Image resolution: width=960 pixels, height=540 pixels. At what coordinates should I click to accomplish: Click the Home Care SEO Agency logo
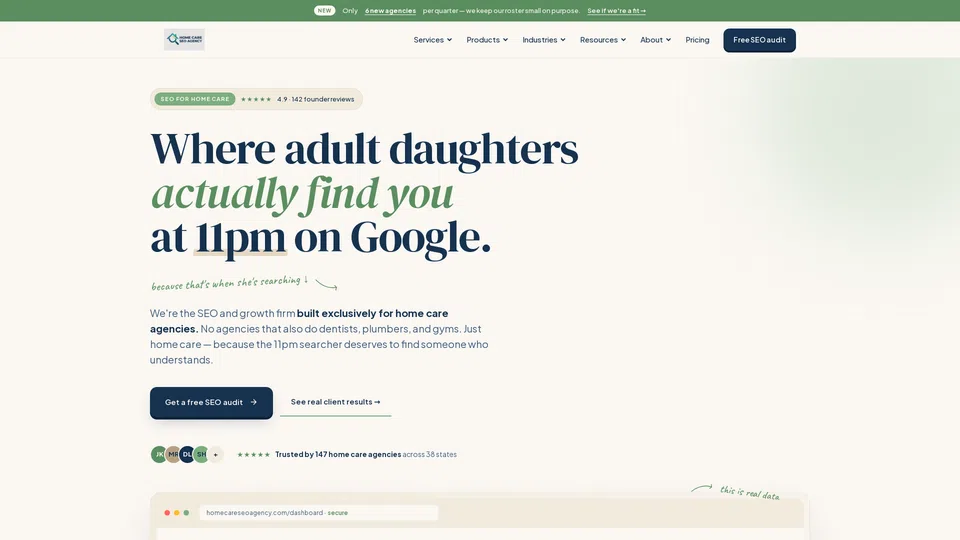point(184,39)
